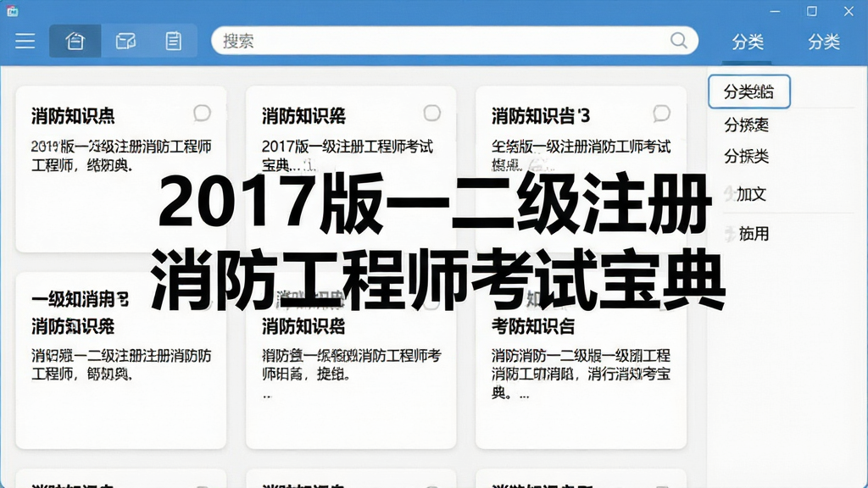Open the card mentioning 2017版一级注册工程师考试
Screen dimensions: 868x488
tap(351, 169)
